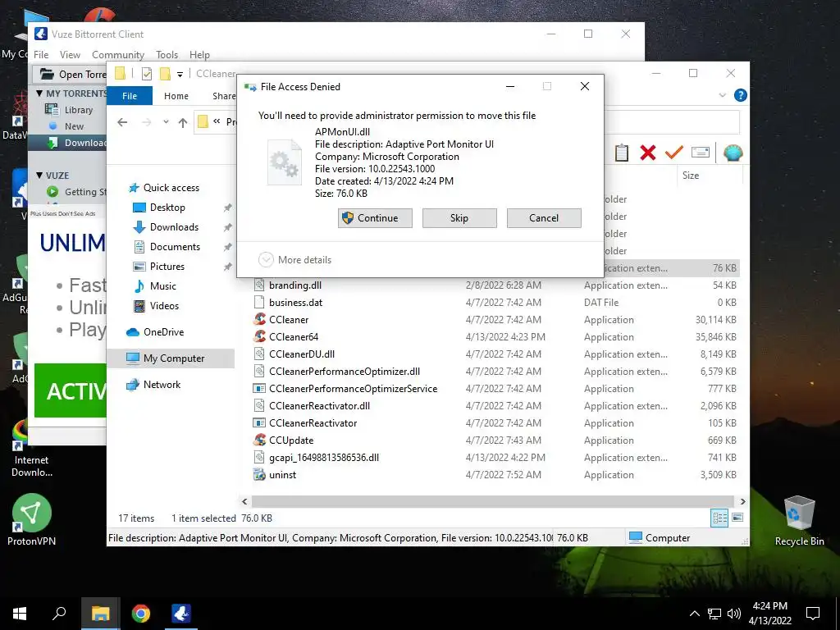This screenshot has width=840, height=630.
Task: Click the horizontal scrollbar in the file list
Action: pos(493,501)
